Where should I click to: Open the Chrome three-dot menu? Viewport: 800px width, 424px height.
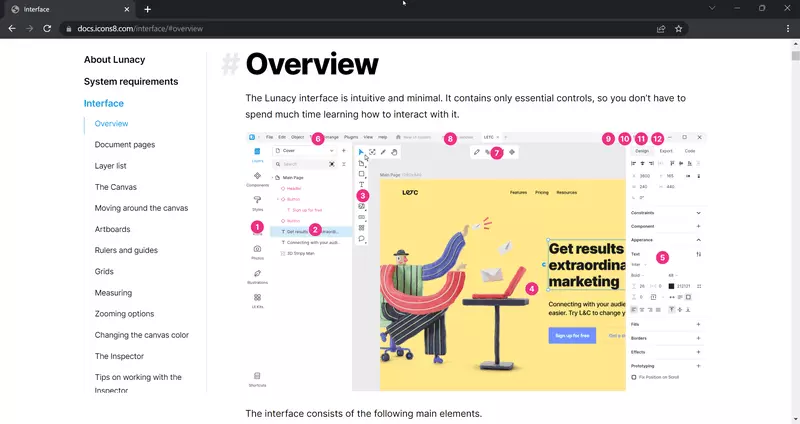click(x=788, y=29)
